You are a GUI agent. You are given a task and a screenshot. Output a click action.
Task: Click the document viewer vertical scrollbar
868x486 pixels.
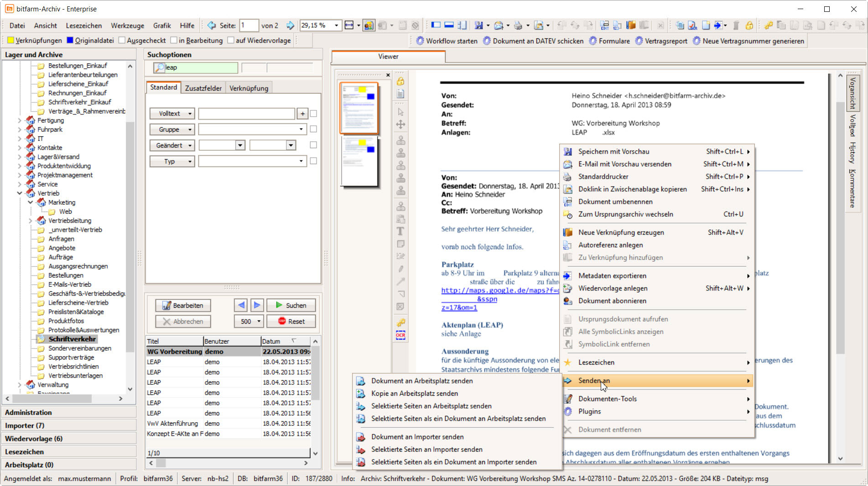[x=840, y=228]
